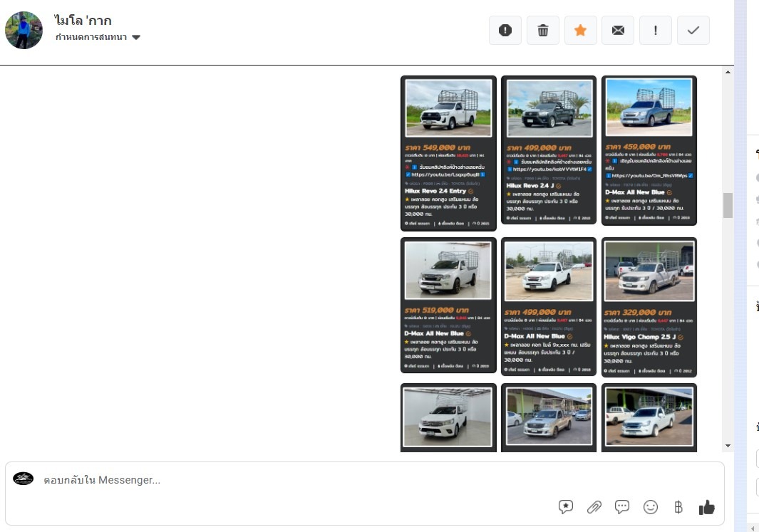Open the emoji picker smiley icon
This screenshot has width=759, height=532.
[651, 507]
